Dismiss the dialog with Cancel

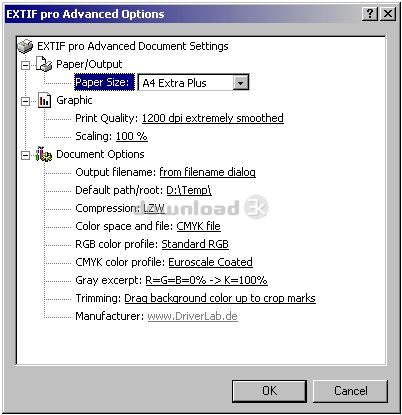click(350, 391)
